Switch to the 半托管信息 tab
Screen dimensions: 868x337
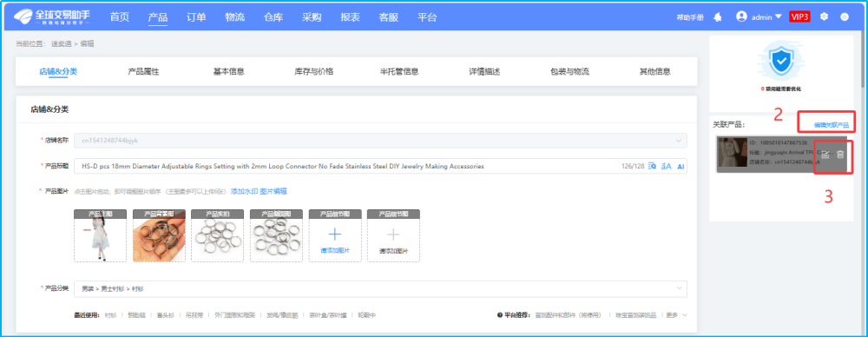point(399,71)
